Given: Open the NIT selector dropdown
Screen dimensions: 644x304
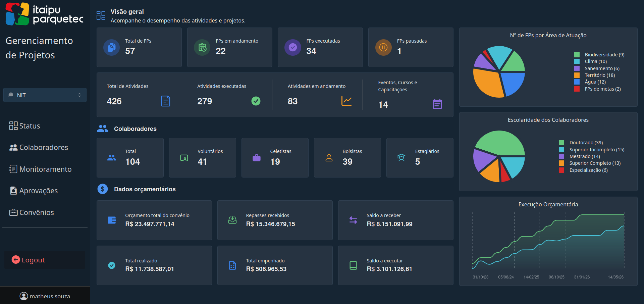Looking at the screenshot, I should point(45,95).
